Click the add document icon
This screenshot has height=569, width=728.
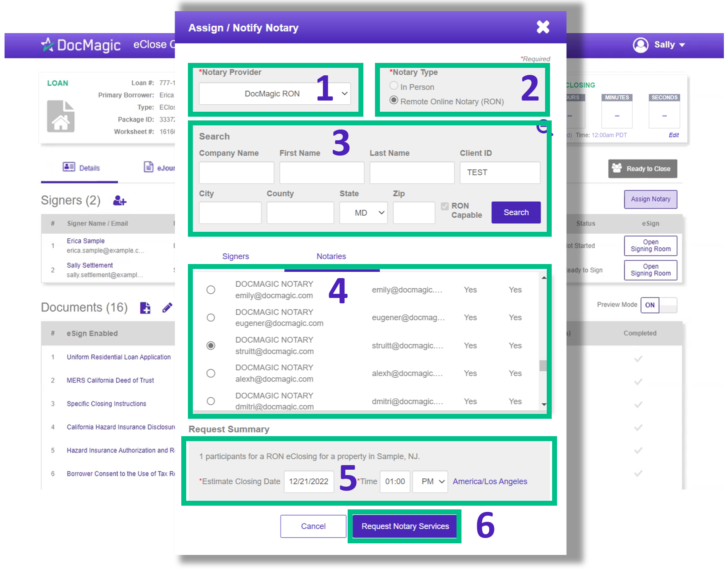[145, 308]
